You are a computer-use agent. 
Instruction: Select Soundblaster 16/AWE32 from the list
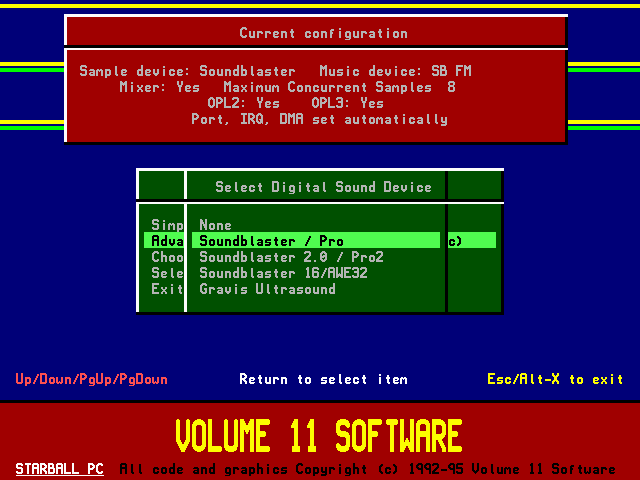click(x=282, y=273)
